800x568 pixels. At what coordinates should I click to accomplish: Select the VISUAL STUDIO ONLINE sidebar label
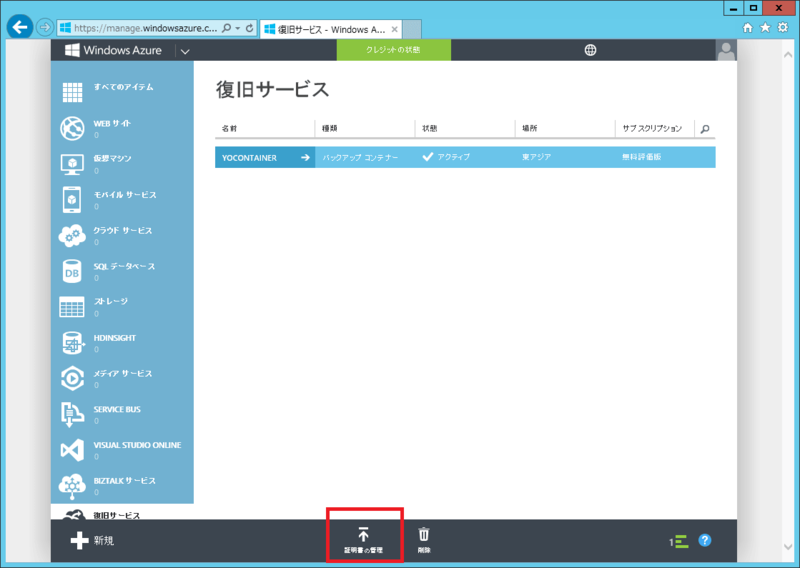coord(137,445)
